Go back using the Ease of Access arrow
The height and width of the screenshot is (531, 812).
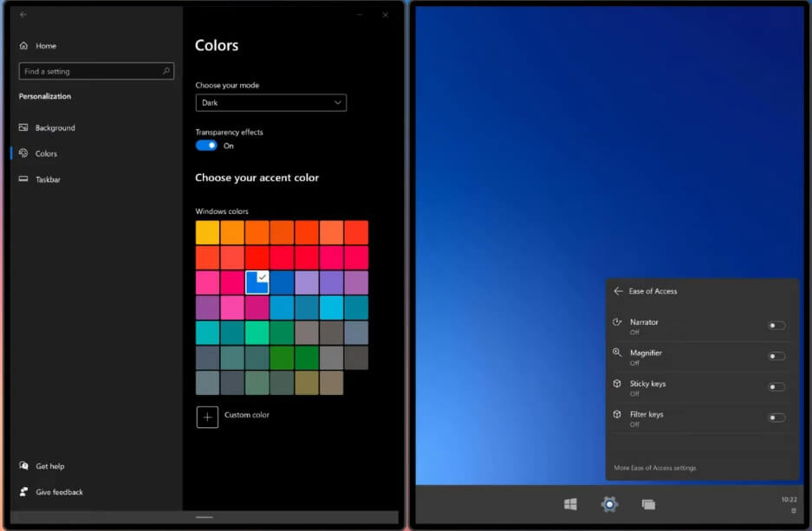coord(618,291)
